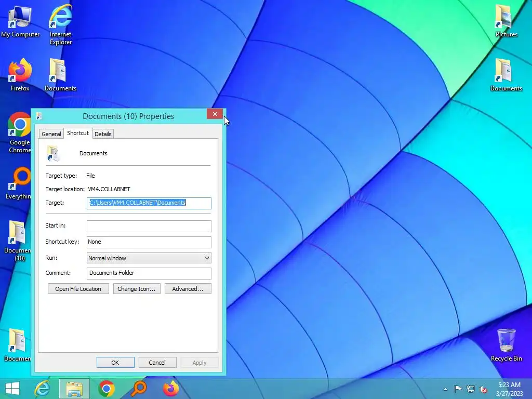532x399 pixels.
Task: Open File Explorer from the taskbar
Action: (x=74, y=389)
